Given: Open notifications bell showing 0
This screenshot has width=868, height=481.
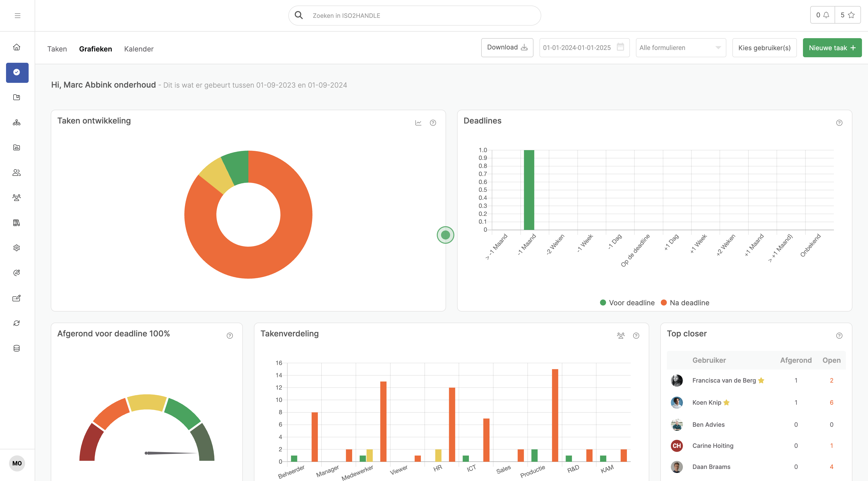Looking at the screenshot, I should pyautogui.click(x=823, y=15).
